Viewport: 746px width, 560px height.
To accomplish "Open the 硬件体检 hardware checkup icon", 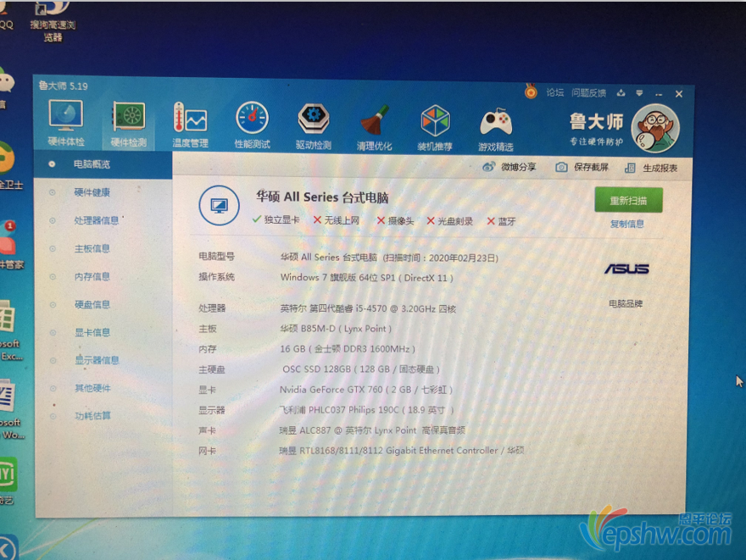I will 66,123.
